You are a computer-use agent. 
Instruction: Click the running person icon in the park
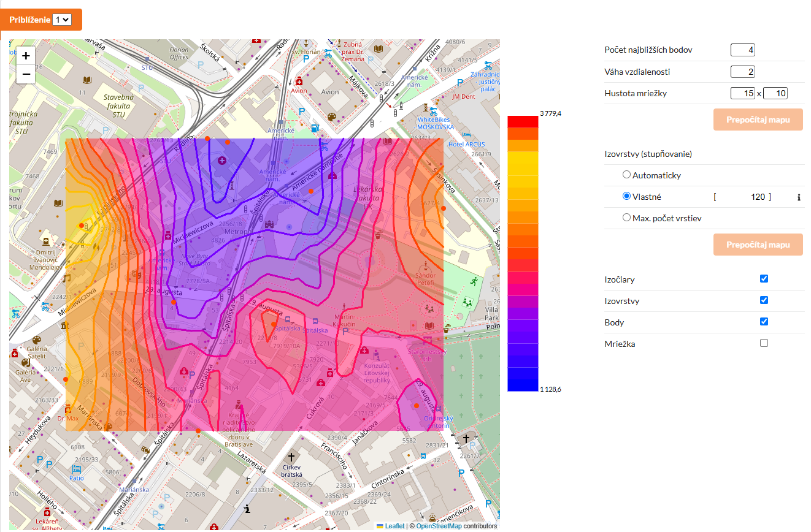pyautogui.click(x=474, y=281)
